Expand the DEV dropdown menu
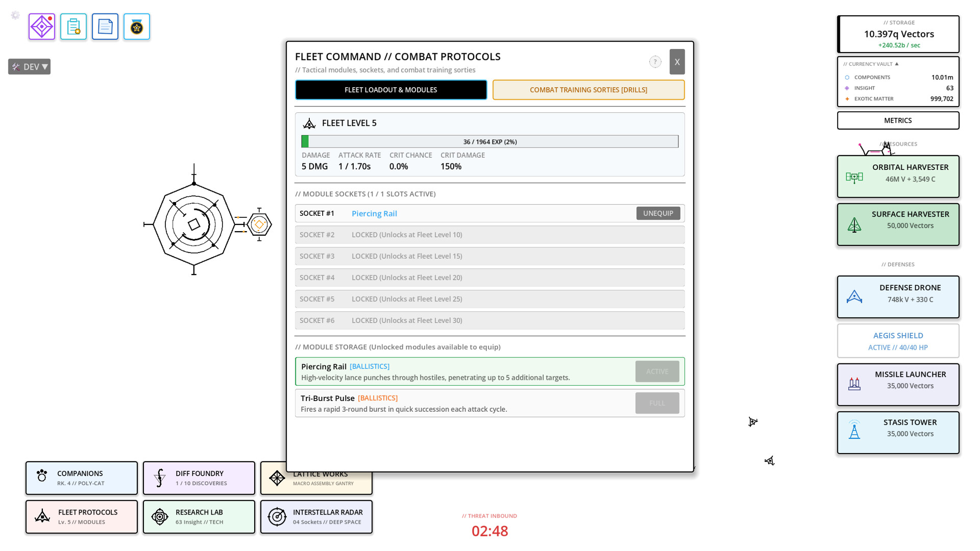The width and height of the screenshot is (980, 551). [x=29, y=67]
